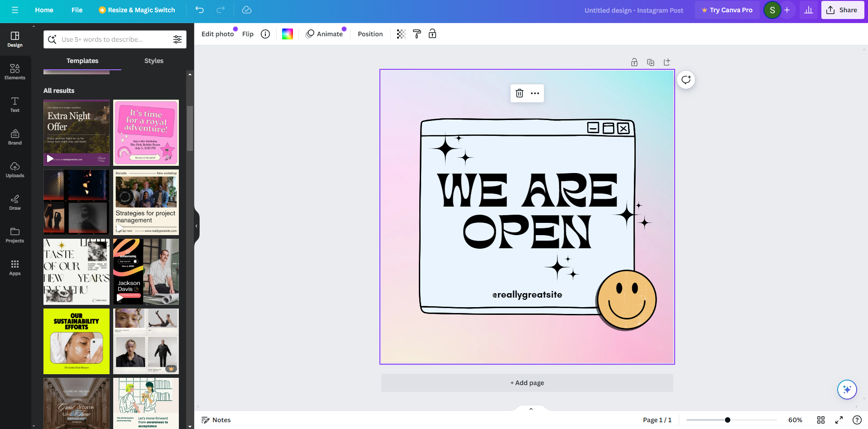Collapse the side panel with arrow handle
Screen dimensions: 868x429
(197, 226)
